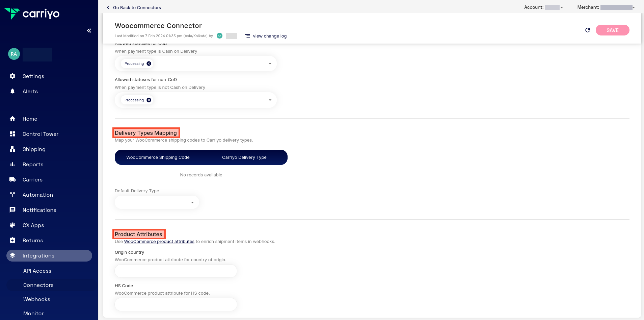The width and height of the screenshot is (644, 320).
Task: Click the No records available text
Action: tap(201, 175)
